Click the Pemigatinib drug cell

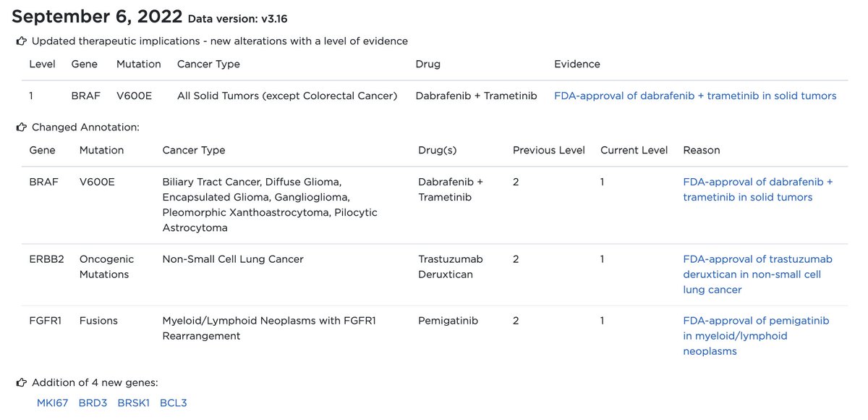pos(448,321)
